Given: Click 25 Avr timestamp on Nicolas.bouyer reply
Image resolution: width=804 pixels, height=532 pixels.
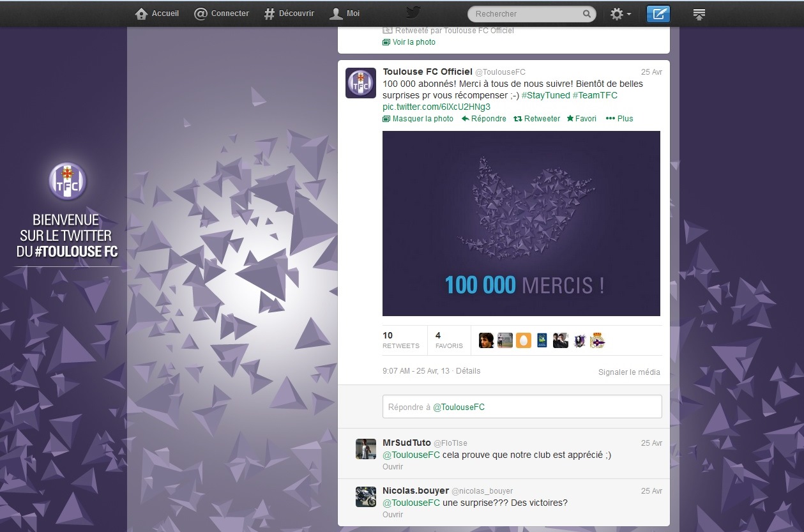Looking at the screenshot, I should pyautogui.click(x=651, y=491).
